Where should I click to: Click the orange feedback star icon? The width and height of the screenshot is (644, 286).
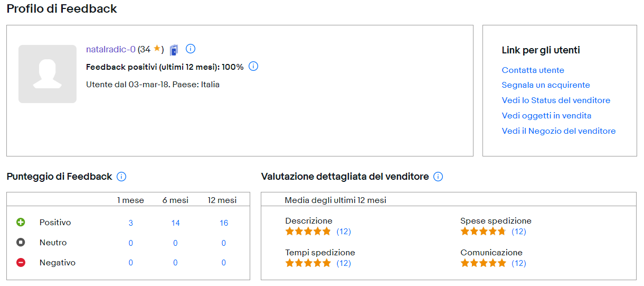click(157, 49)
